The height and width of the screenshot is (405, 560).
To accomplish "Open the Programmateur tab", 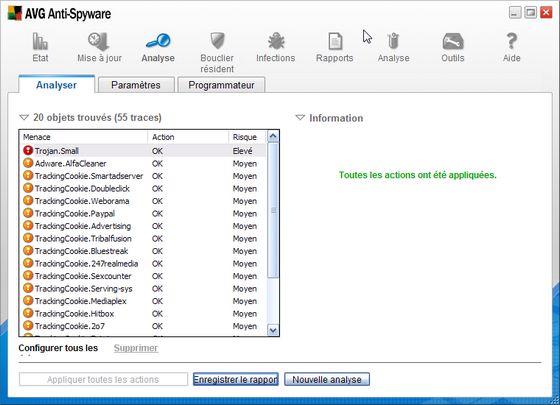I will [x=221, y=85].
